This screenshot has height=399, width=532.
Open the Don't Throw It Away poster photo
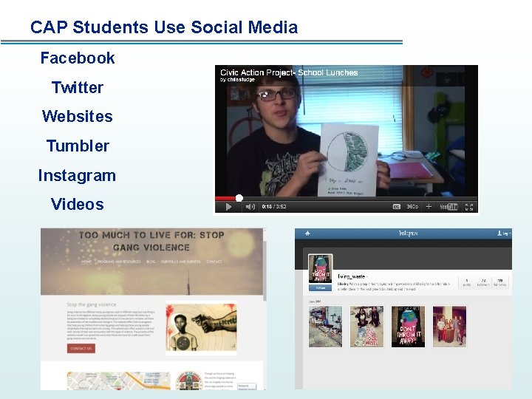[408, 327]
